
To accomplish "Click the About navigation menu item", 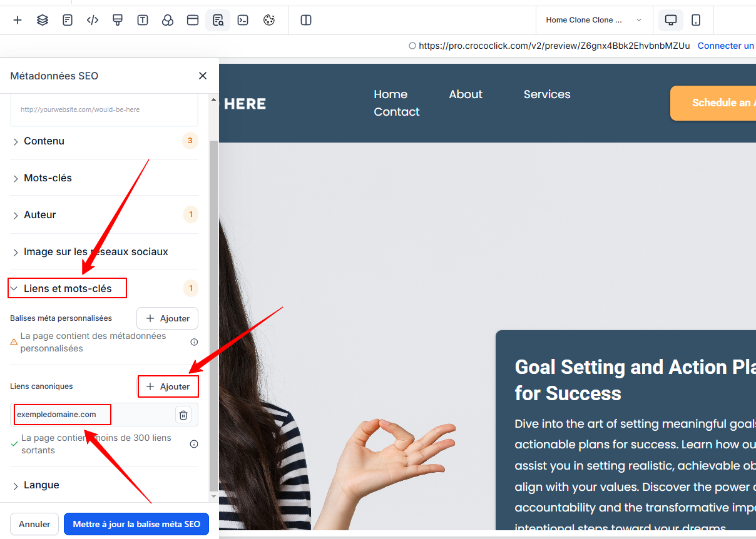I will tap(466, 94).
